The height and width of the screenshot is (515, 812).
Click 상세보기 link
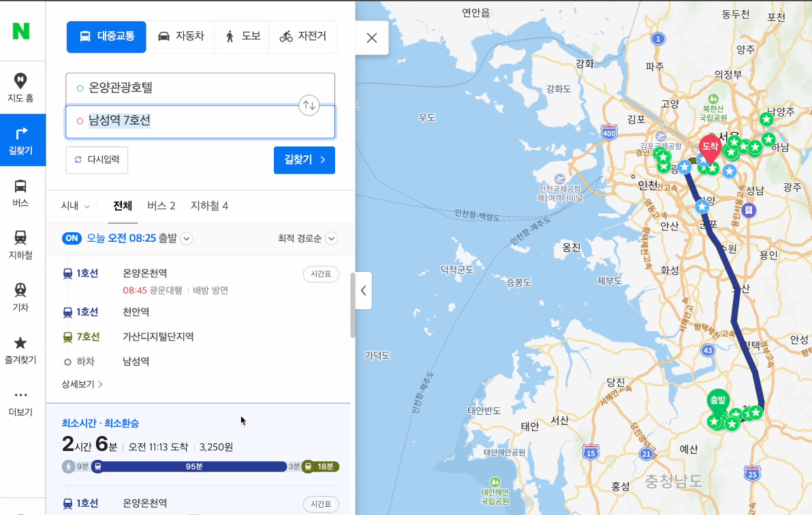pos(82,384)
